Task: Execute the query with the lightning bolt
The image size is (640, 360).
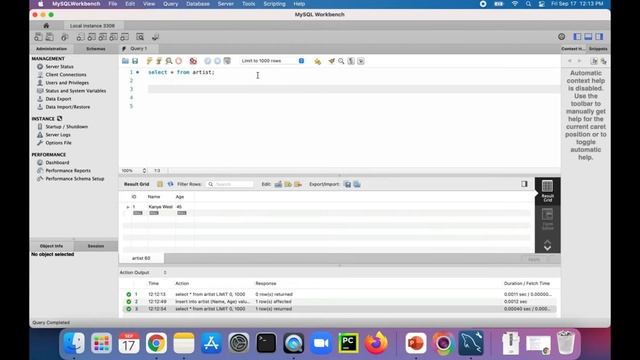Action: coord(149,61)
